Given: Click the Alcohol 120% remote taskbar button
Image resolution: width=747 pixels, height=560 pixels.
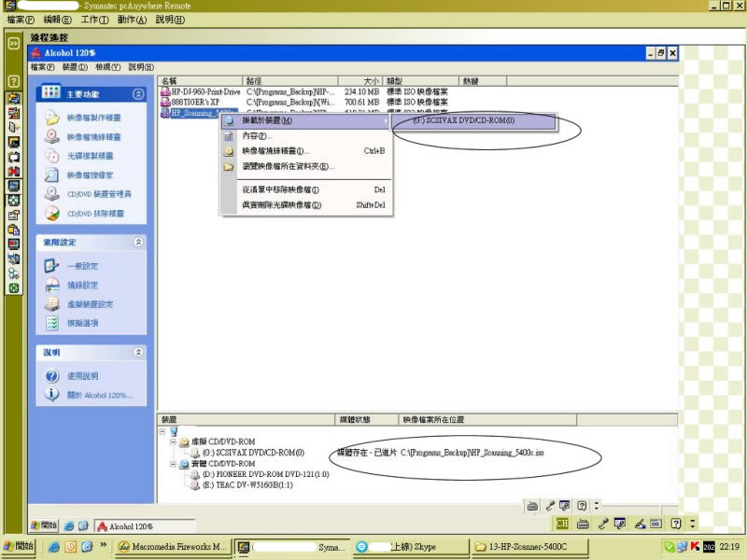Looking at the screenshot, I should point(145,526).
